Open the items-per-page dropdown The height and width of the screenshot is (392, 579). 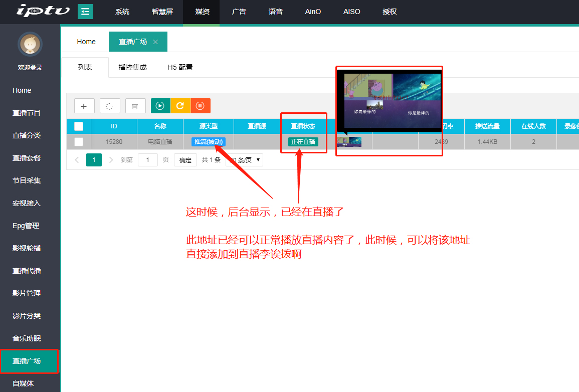tap(246, 160)
